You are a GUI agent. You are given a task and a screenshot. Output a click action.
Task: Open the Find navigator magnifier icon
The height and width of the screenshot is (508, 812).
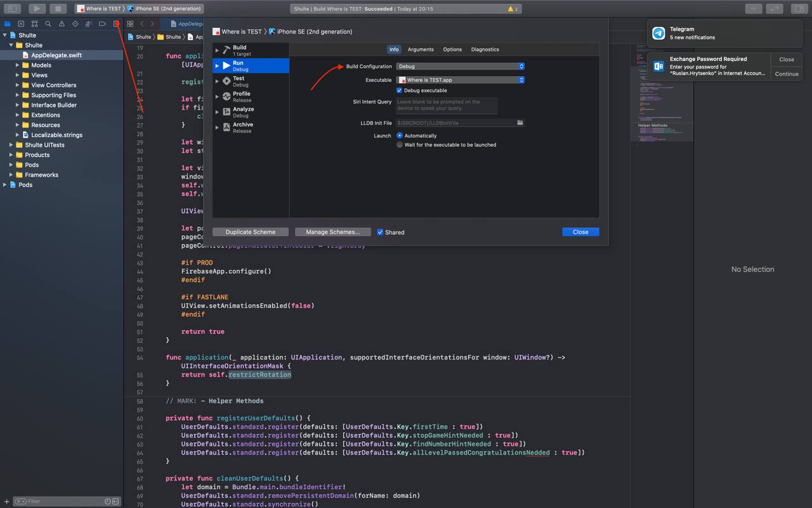(x=48, y=23)
